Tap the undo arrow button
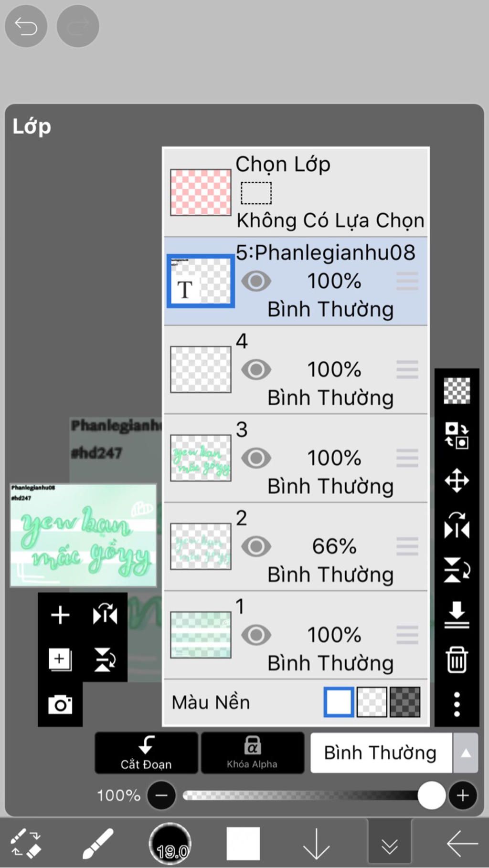This screenshot has height=868, width=489. (x=26, y=26)
